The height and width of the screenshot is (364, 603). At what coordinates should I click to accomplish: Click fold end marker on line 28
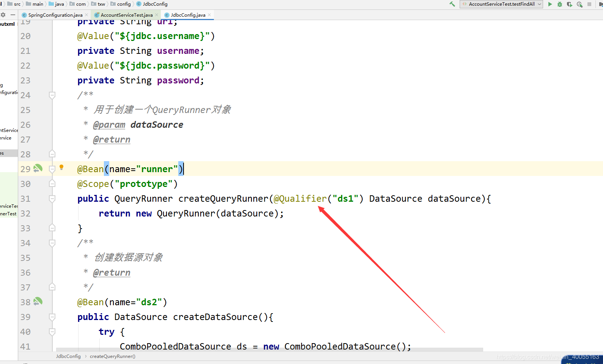click(52, 154)
